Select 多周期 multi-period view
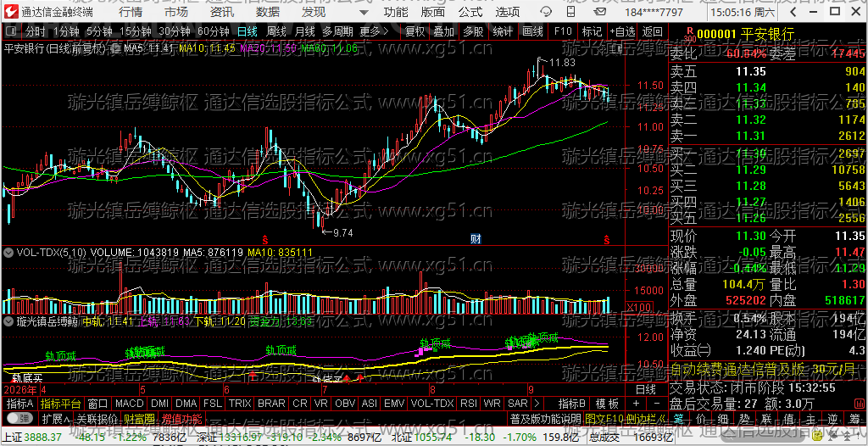Screen dimensions: 868x446 (x=337, y=31)
